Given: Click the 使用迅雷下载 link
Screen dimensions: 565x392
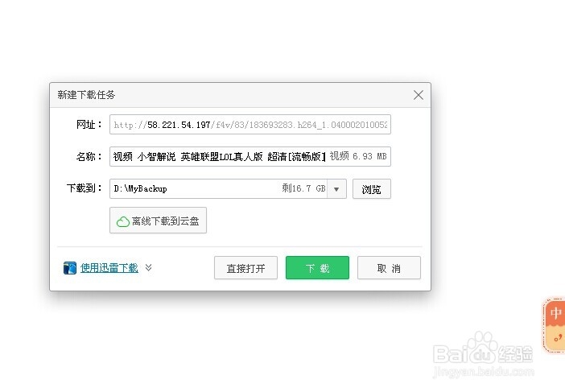Looking at the screenshot, I should [x=109, y=268].
